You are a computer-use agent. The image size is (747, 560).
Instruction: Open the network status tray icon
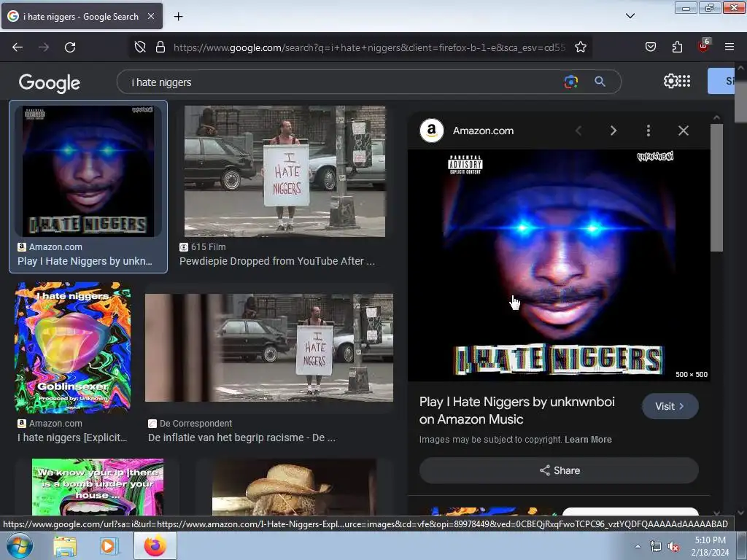click(656, 547)
